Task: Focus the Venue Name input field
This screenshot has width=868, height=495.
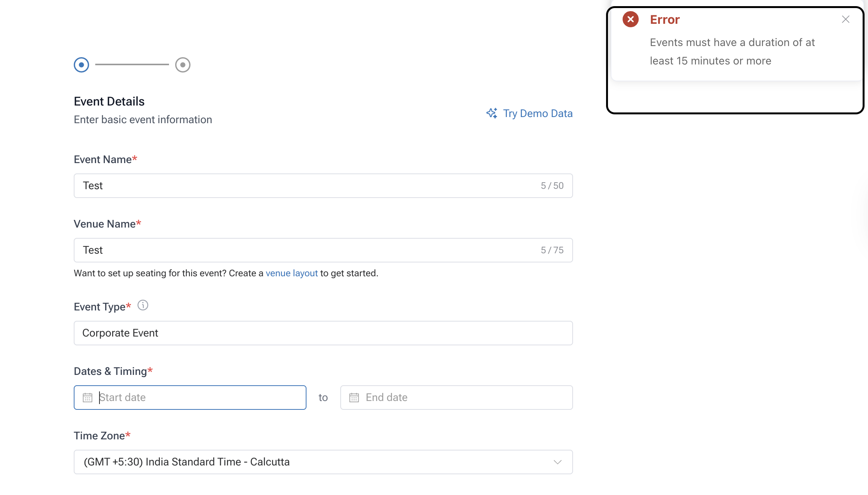Action: click(x=323, y=250)
